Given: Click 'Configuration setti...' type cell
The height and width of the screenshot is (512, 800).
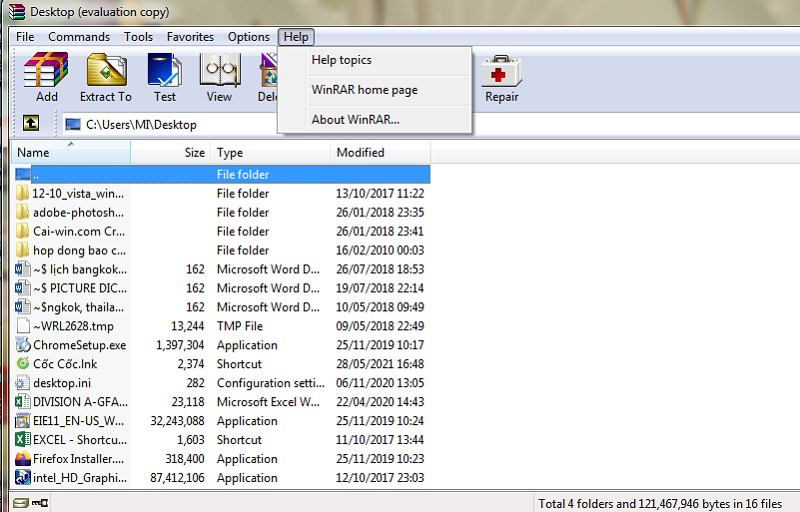Looking at the screenshot, I should pos(270,382).
